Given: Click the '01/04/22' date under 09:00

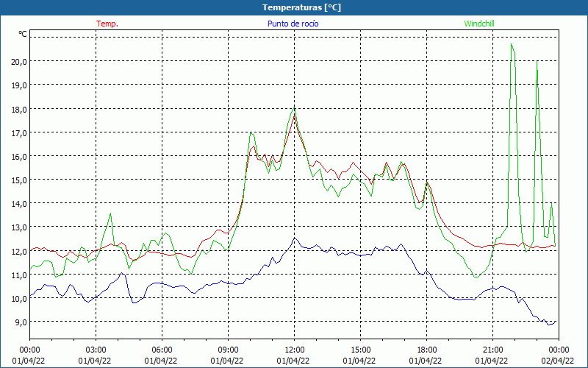Looking at the screenshot, I should click(227, 361).
